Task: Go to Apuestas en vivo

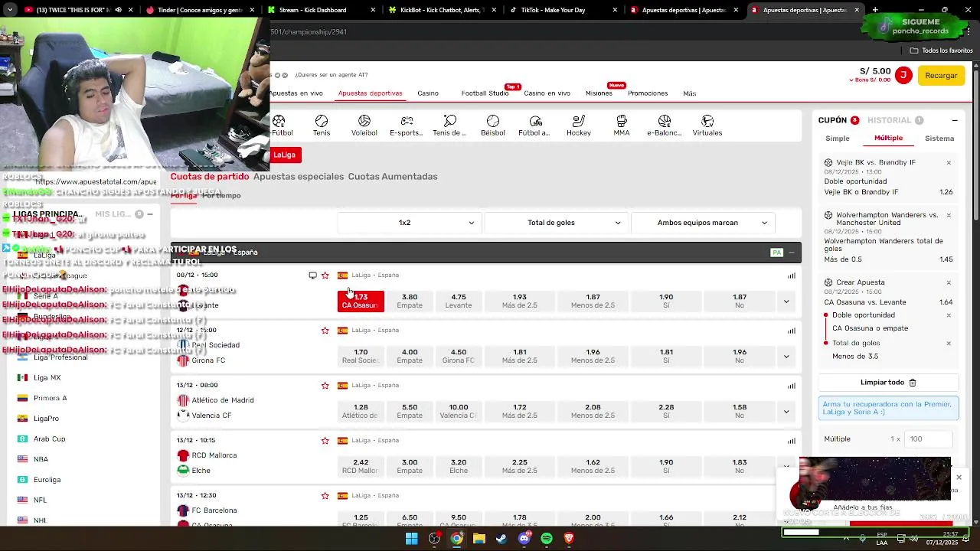Action: click(x=297, y=93)
